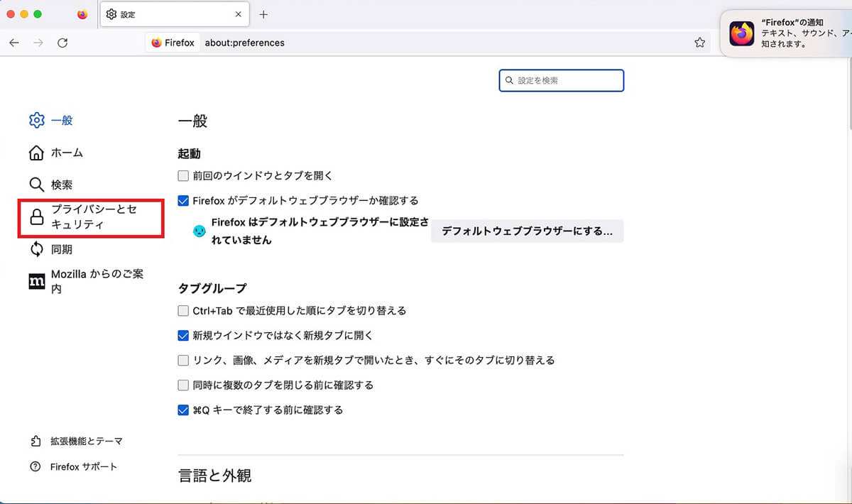Uncheck Firefox がデフォルトウェブブラウザーか確認する
Viewport: 852px width, 504px height.
click(183, 200)
